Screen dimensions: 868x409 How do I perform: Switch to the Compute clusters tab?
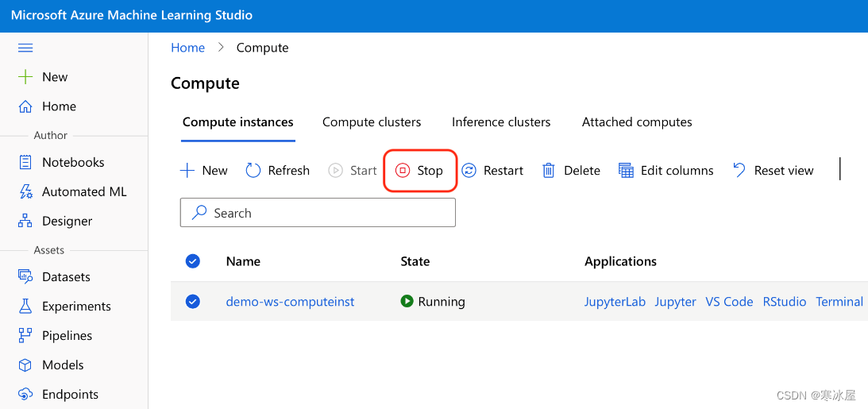click(x=372, y=122)
